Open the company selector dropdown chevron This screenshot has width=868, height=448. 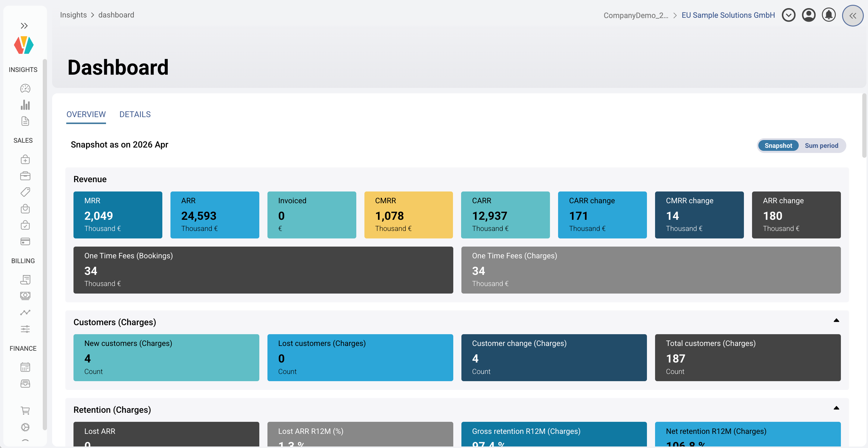[x=788, y=15]
